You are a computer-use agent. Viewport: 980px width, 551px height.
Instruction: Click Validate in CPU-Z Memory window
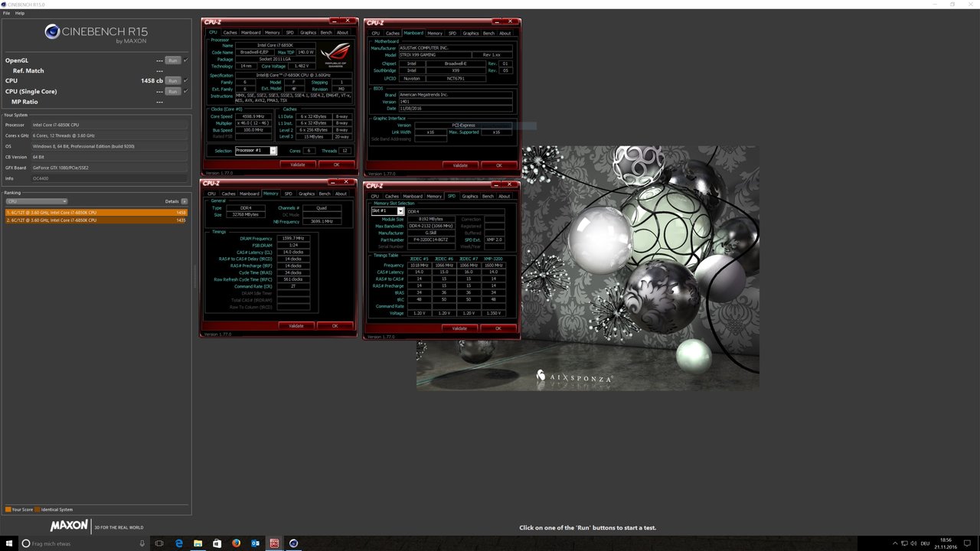click(x=296, y=326)
